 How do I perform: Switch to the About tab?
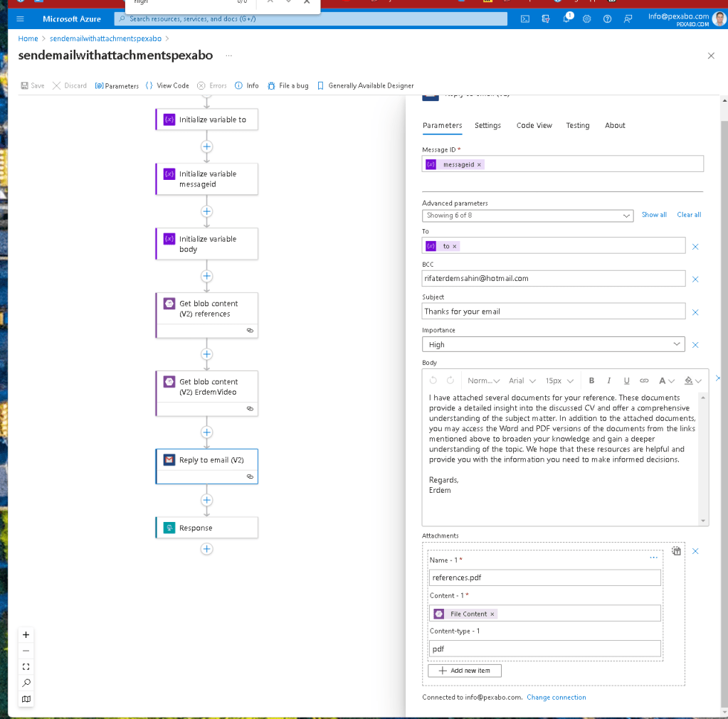[615, 125]
